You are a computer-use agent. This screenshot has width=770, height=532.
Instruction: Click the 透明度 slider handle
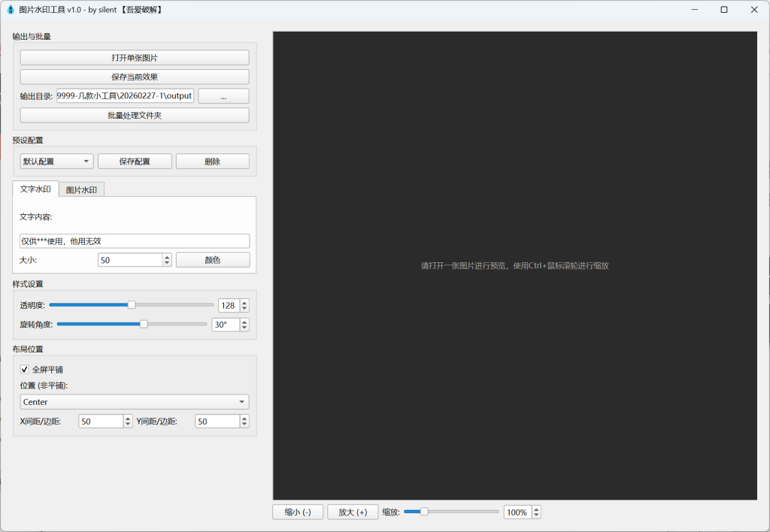(132, 305)
